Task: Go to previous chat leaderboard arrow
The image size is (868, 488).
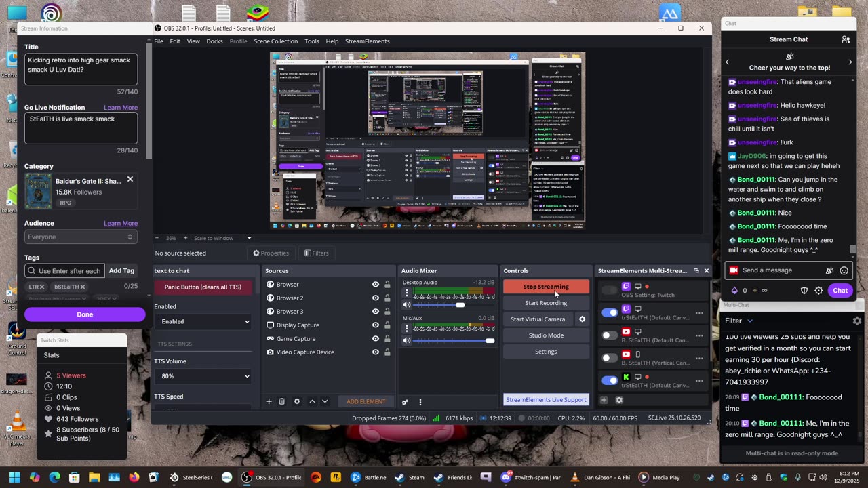Action: [728, 62]
